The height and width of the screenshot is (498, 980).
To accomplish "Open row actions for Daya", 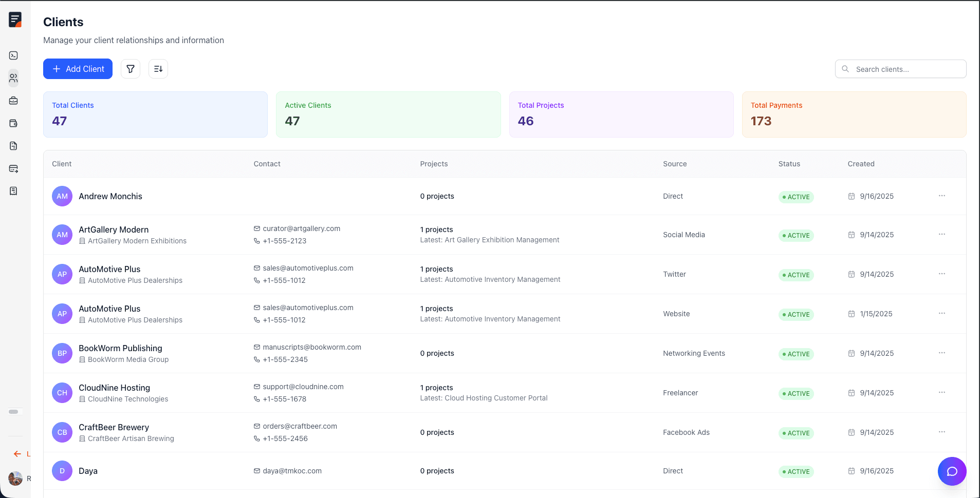I will click(x=941, y=471).
